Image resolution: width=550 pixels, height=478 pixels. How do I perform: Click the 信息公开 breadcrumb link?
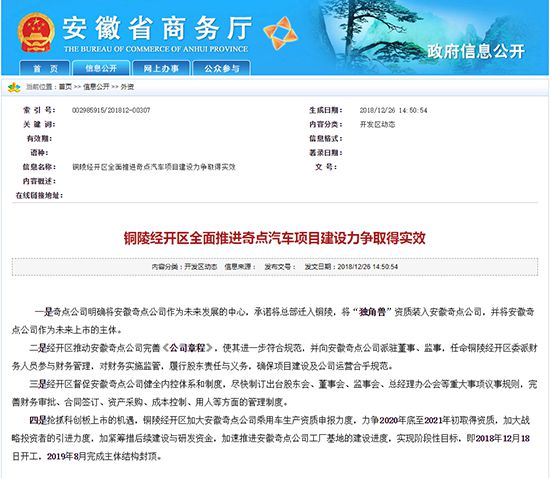(x=96, y=87)
